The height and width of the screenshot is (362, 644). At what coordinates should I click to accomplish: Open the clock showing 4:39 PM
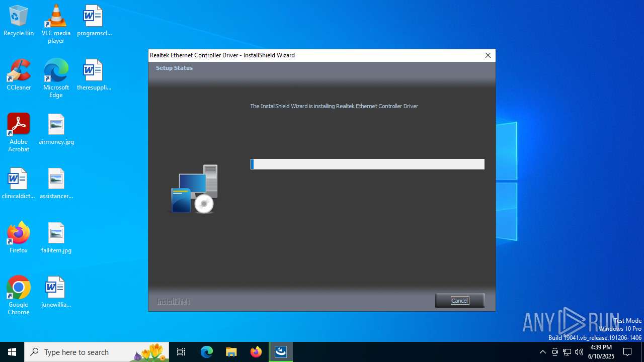point(601,352)
